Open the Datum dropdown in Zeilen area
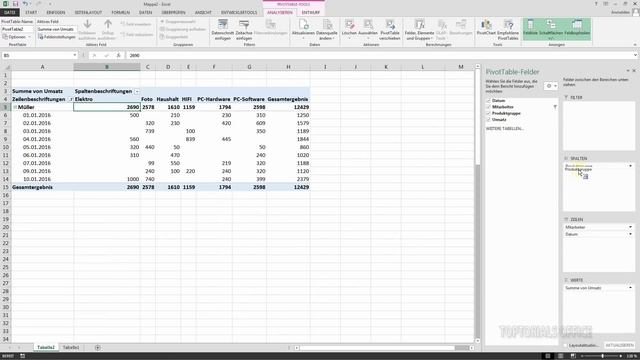 (630, 234)
